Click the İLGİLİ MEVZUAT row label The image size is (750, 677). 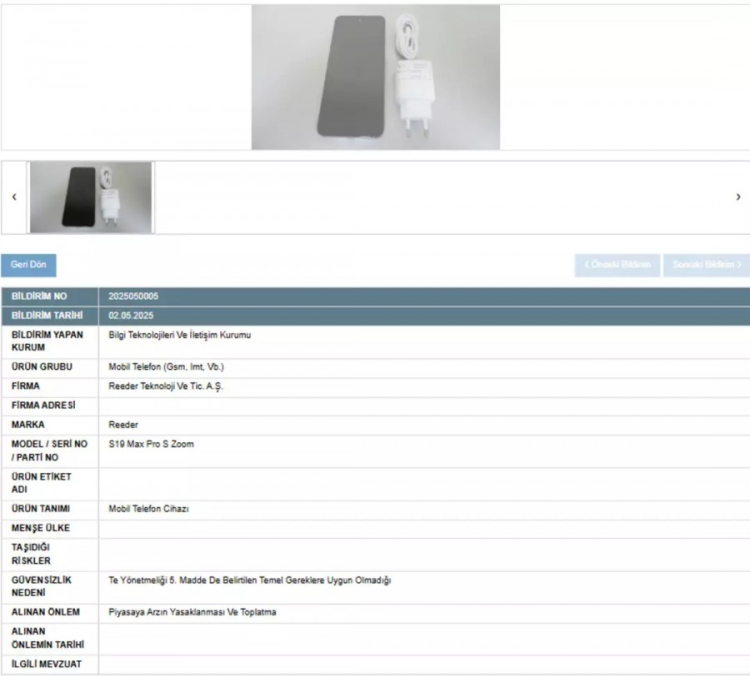pyautogui.click(x=46, y=664)
